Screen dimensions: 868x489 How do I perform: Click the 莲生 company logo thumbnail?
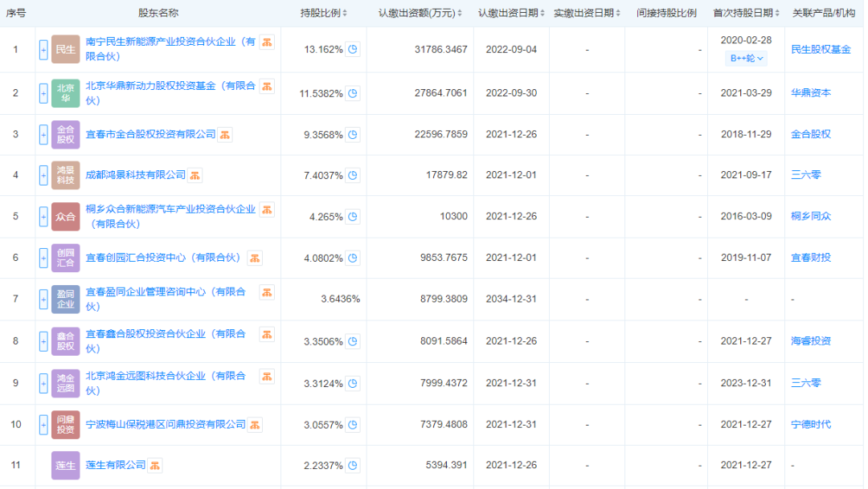click(x=65, y=465)
